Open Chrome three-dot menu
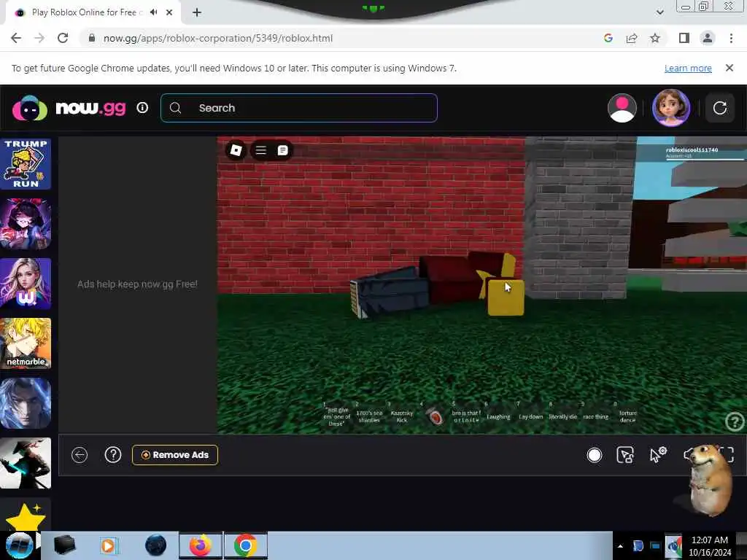 click(731, 38)
